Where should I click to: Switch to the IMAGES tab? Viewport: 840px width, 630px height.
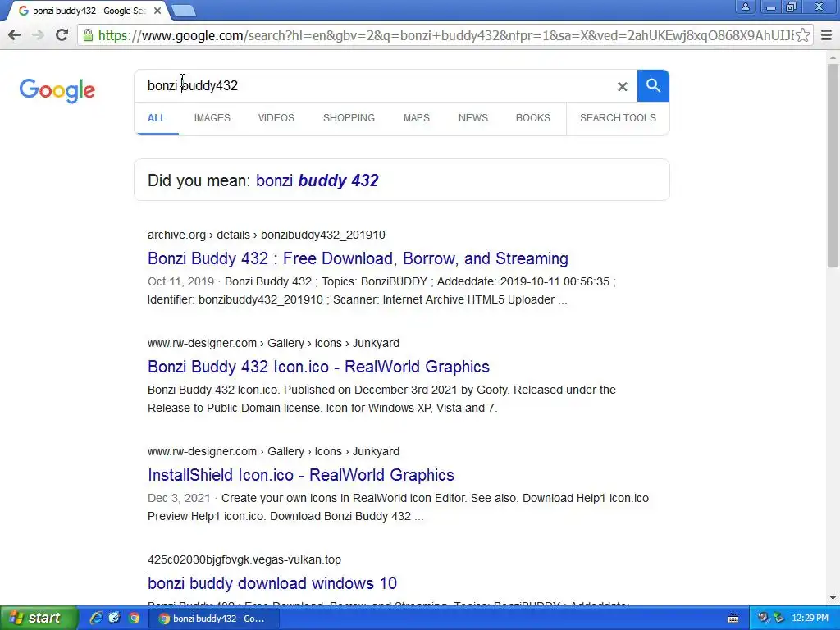(212, 118)
